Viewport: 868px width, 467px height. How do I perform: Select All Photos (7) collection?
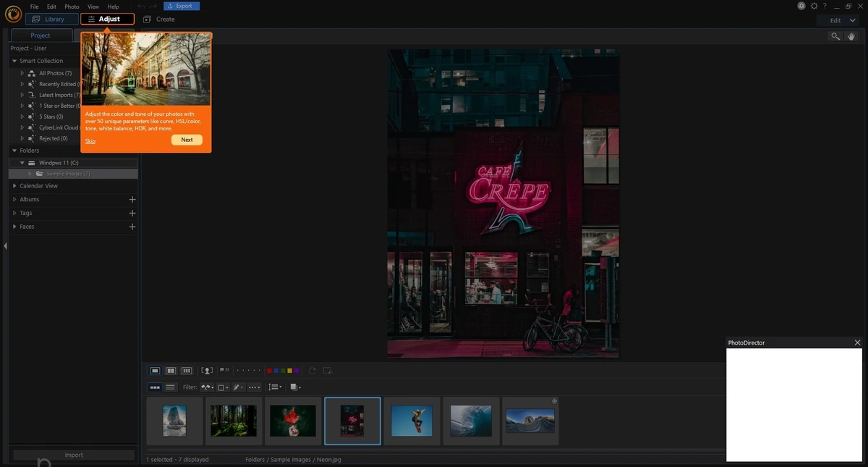coord(55,73)
